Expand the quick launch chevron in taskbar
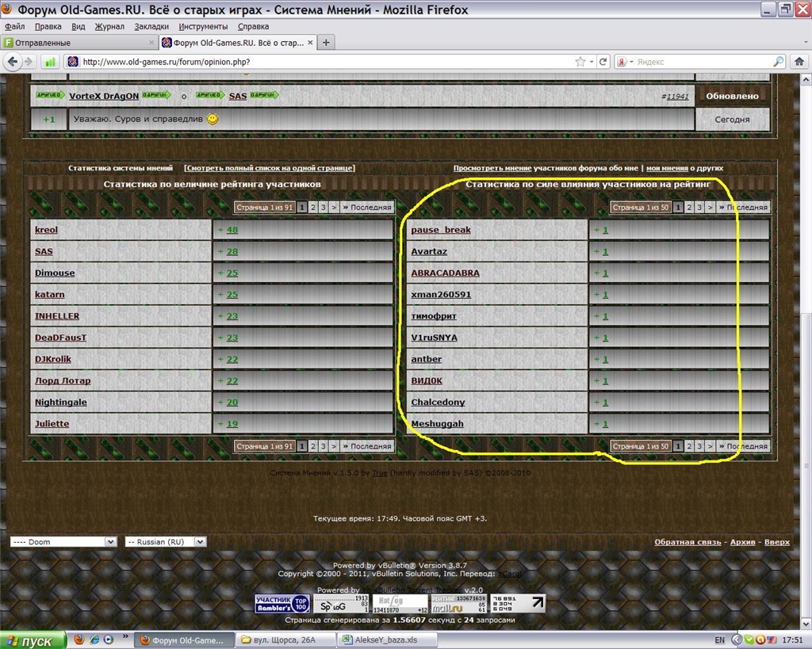Viewport: 812px width, 649px height. coord(124,636)
